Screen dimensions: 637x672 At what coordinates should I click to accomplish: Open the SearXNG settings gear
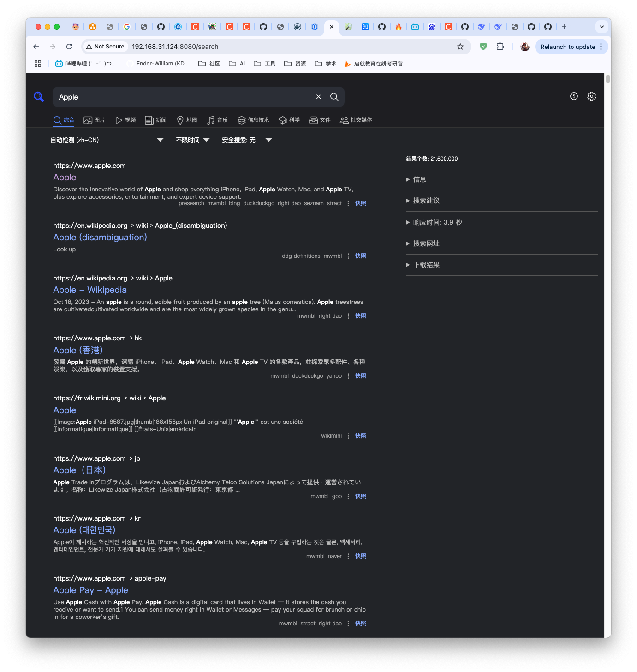pyautogui.click(x=591, y=96)
